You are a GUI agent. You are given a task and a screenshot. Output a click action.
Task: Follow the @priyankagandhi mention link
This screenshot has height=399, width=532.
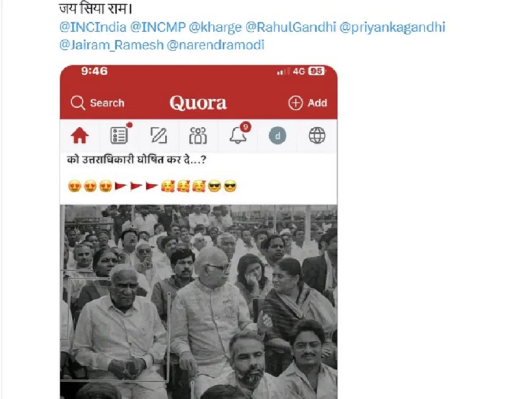pos(392,27)
